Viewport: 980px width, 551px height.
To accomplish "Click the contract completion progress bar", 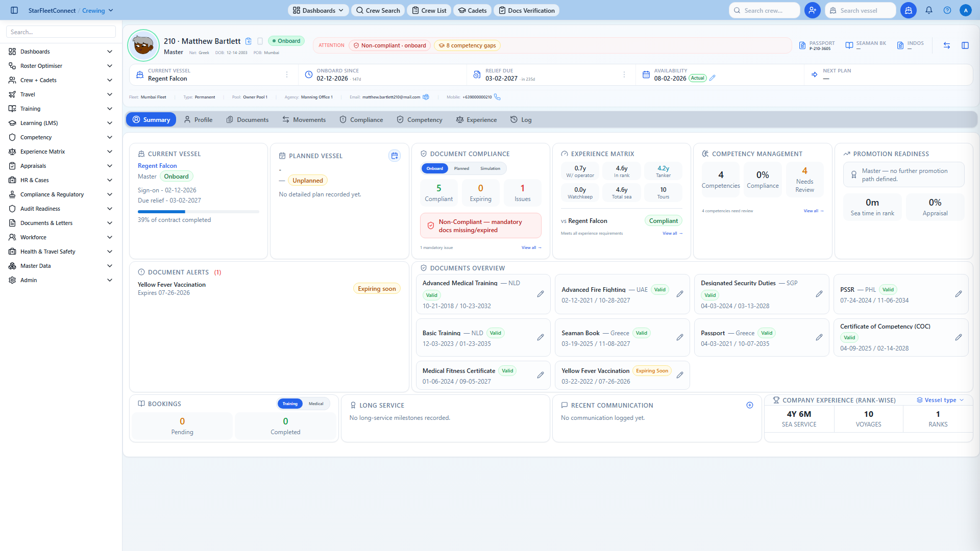I will click(199, 211).
